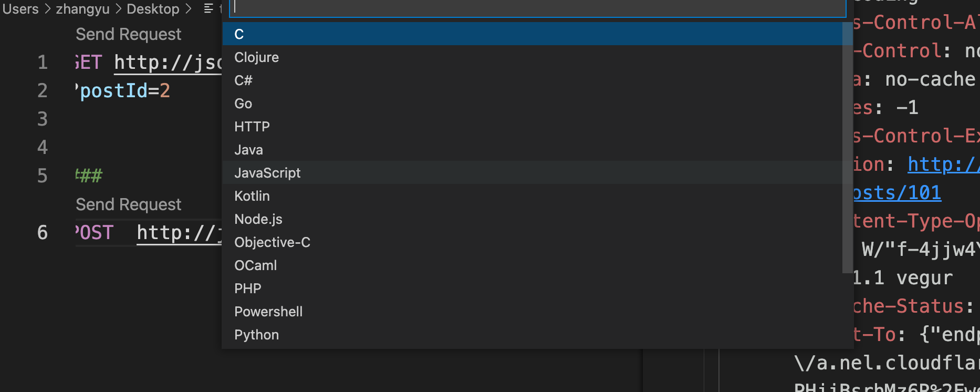Click "Send Request" above the POST request
This screenshot has width=980, height=392.
click(128, 204)
